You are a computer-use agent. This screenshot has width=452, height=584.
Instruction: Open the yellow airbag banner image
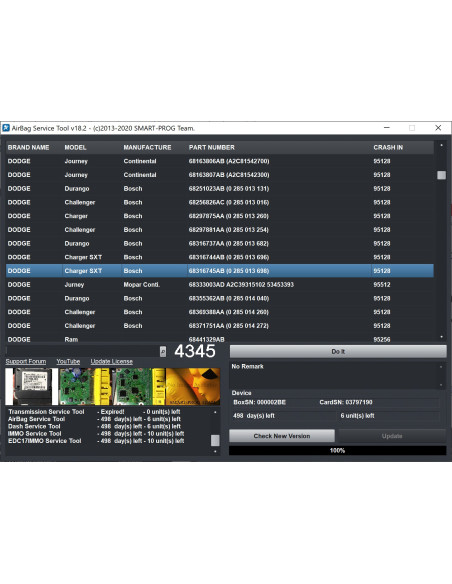tap(193, 387)
